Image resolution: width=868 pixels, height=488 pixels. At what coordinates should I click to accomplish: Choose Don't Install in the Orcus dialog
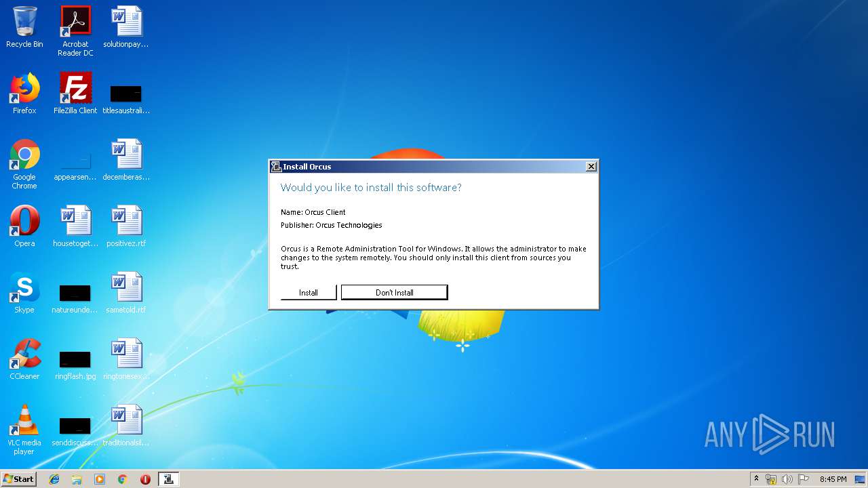tap(394, 292)
